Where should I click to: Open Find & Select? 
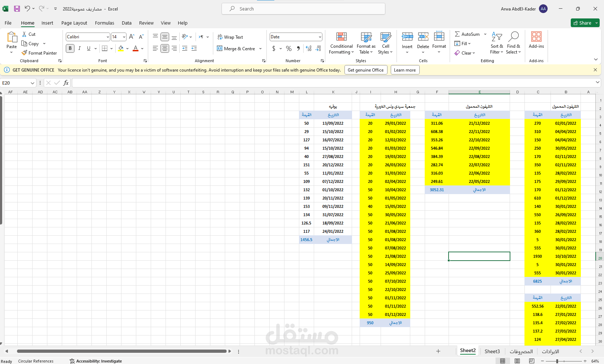pos(513,43)
